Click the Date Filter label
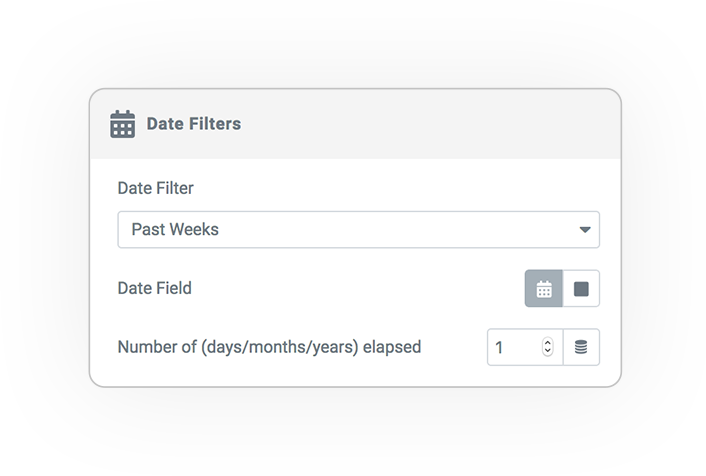Viewport: 706px width, 476px height. click(155, 188)
